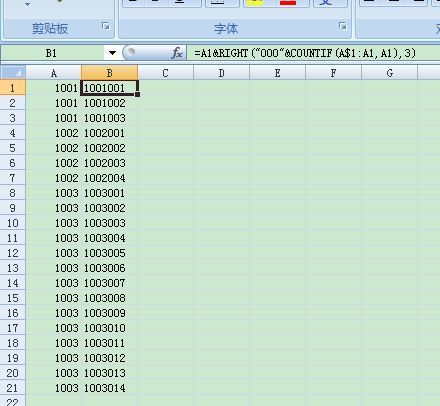Viewport: 440px width, 406px height.
Task: Click the fill handle of cell B1
Action: (x=137, y=95)
